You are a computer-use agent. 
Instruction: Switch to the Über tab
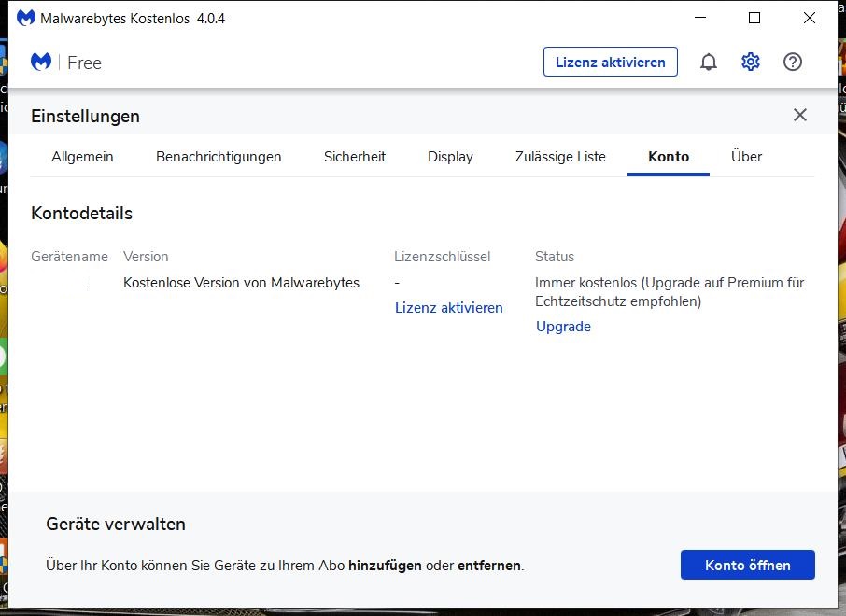(746, 157)
